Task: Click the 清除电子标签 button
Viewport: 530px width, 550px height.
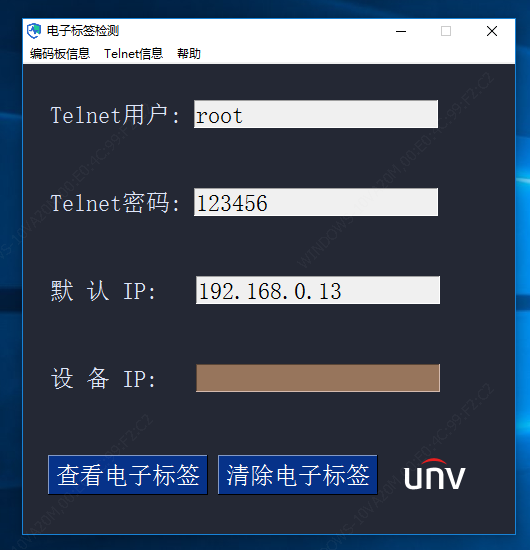Action: [297, 475]
